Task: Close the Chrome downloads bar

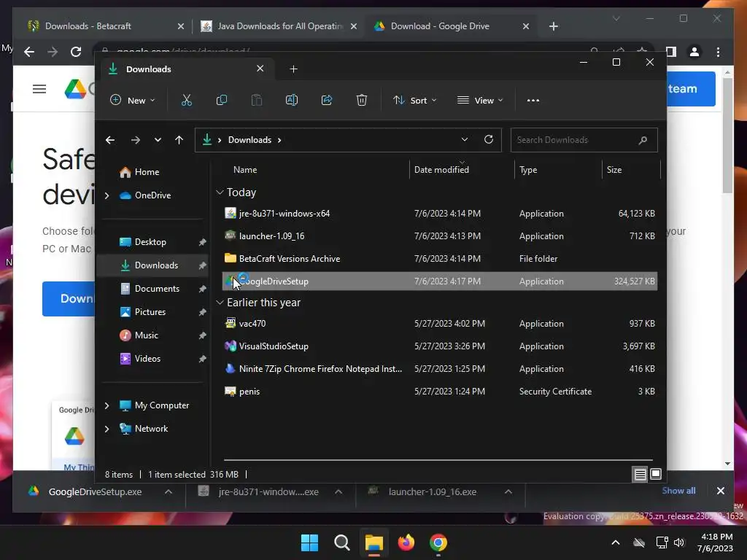Action: click(x=720, y=491)
